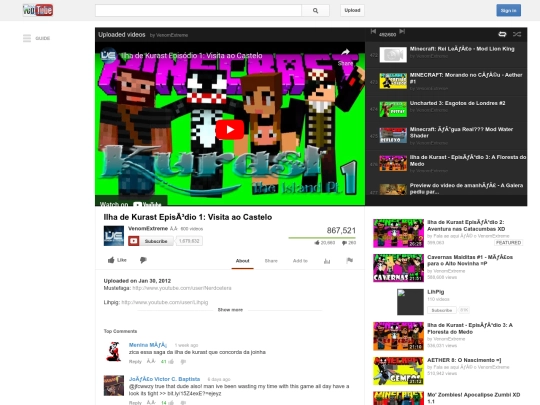Click VenomExtreme channel name link

click(148, 228)
